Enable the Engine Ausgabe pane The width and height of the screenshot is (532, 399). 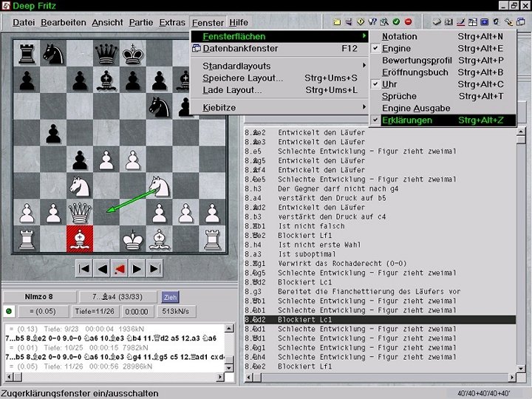pyautogui.click(x=443, y=108)
